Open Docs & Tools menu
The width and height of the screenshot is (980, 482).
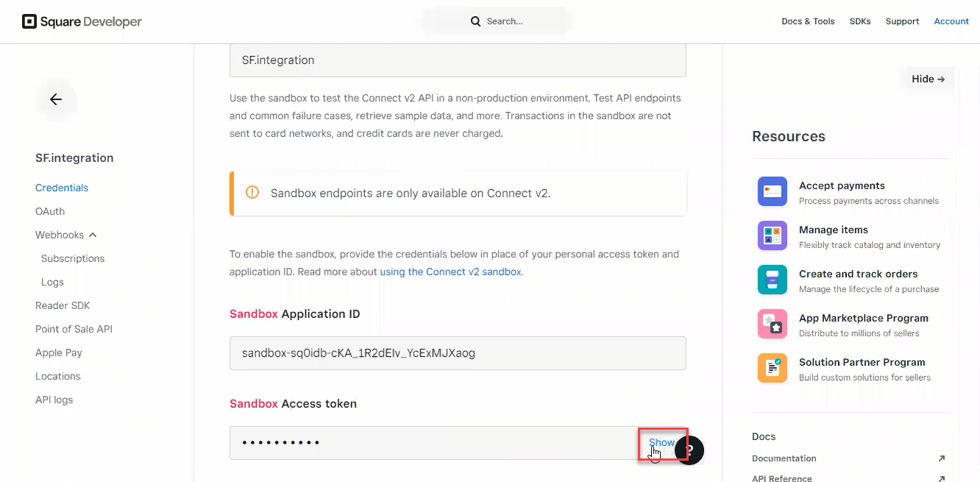point(808,21)
